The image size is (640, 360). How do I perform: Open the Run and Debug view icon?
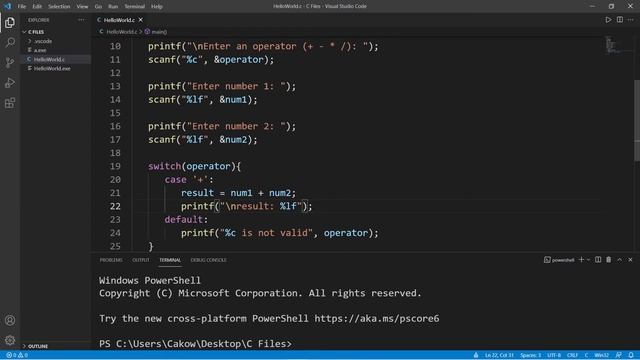(x=10, y=82)
